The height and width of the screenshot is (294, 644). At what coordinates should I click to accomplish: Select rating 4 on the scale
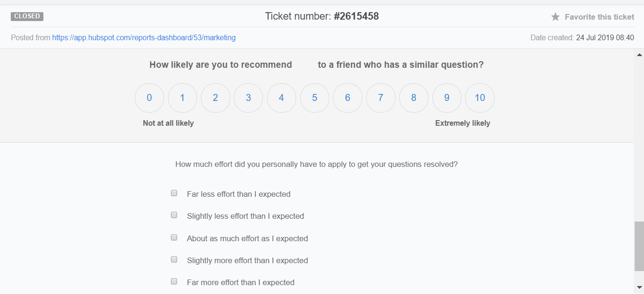point(282,98)
